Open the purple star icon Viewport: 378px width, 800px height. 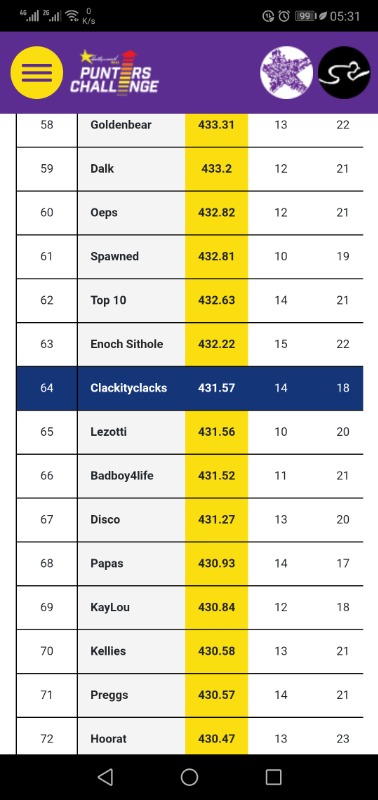coord(286,72)
